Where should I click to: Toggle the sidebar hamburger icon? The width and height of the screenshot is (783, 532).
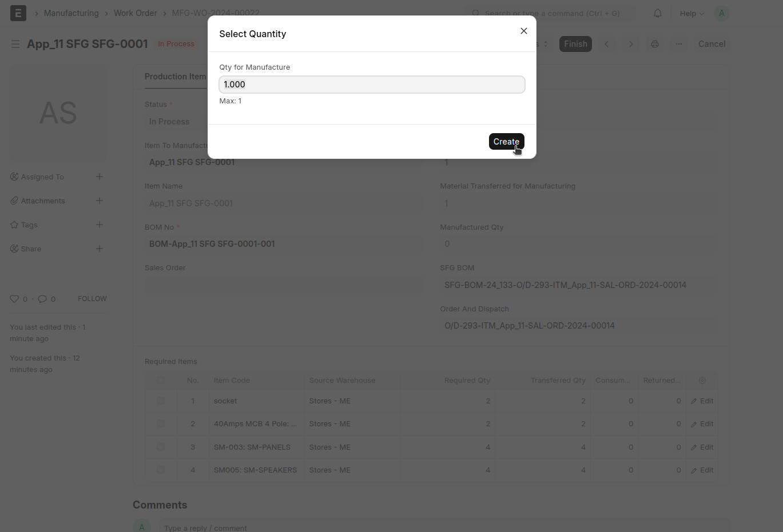pos(15,44)
